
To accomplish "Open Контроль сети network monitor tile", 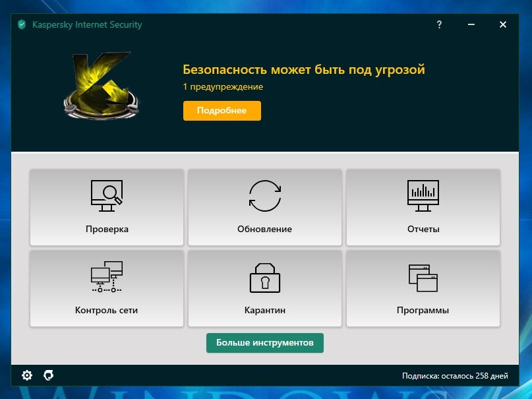I will 107,289.
